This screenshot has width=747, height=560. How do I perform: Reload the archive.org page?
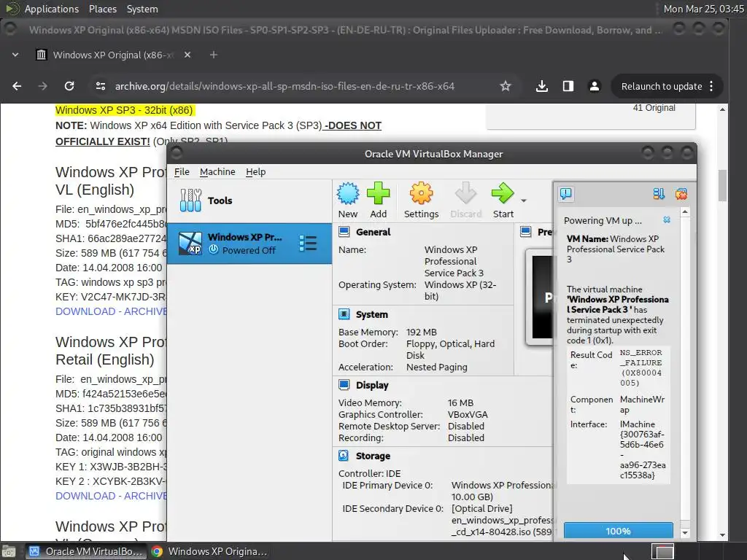69,86
